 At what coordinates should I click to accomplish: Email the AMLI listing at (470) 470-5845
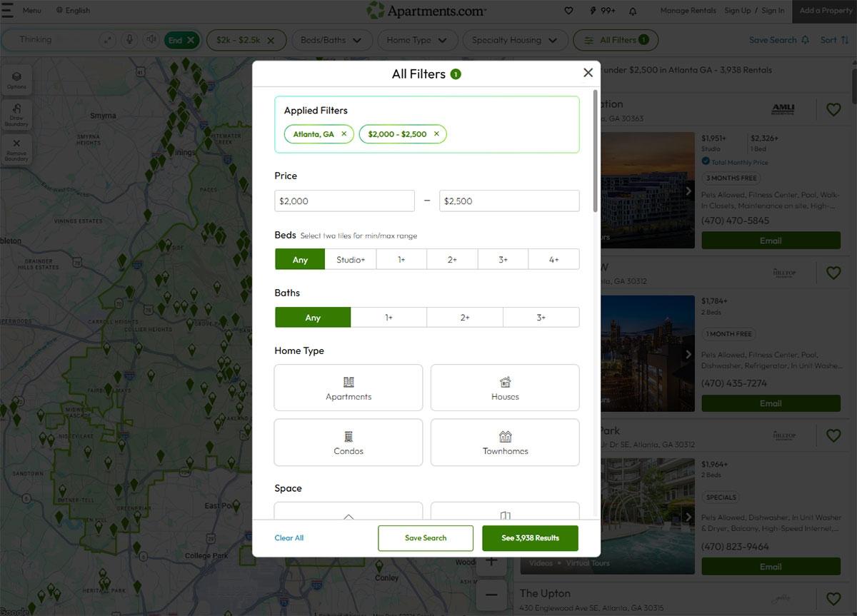tap(771, 241)
